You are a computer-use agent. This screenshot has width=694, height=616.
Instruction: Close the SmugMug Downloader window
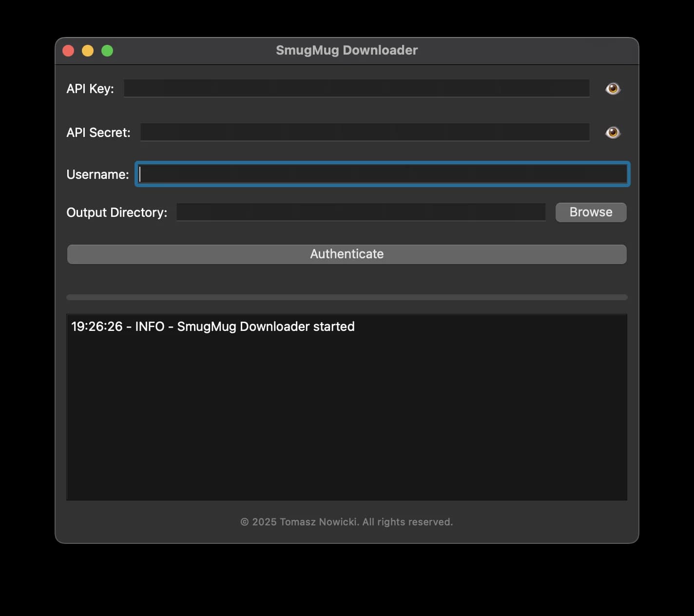coord(68,50)
